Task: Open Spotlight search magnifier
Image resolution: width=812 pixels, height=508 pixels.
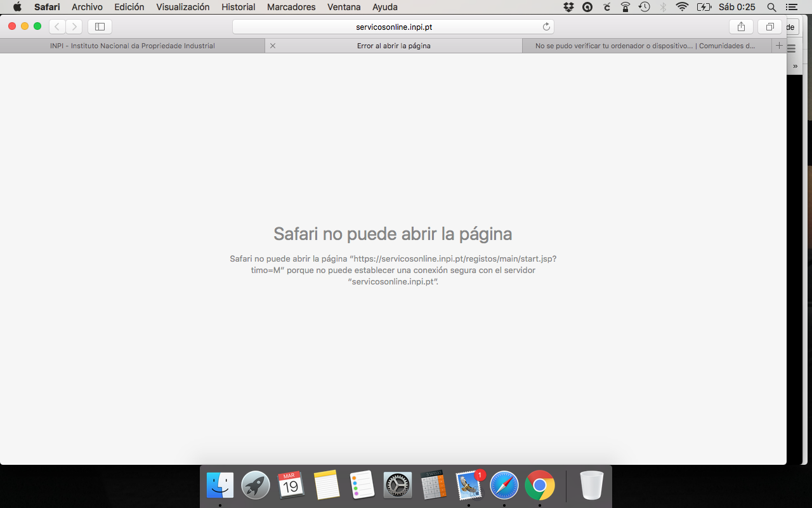Action: pyautogui.click(x=771, y=7)
